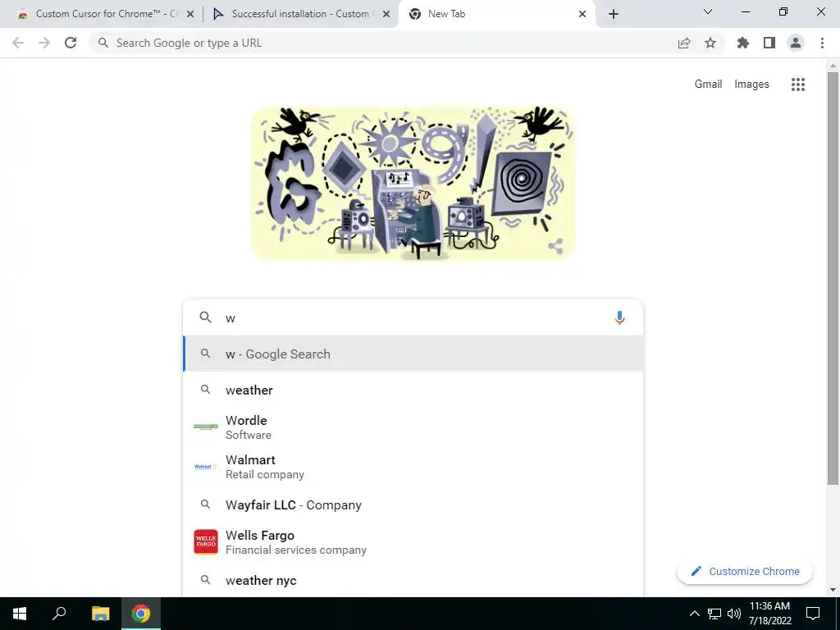Click the page vertical scrollbar thumb
Viewport: 840px width, 630px height.
coord(833,279)
